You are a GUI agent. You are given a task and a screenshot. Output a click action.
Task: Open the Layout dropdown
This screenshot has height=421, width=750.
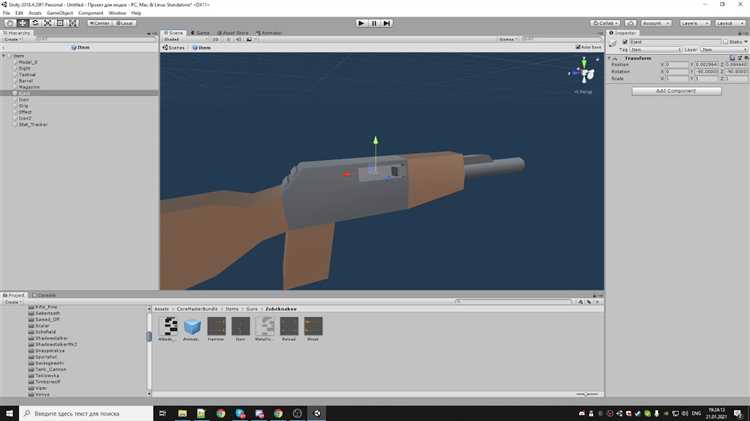tap(730, 23)
